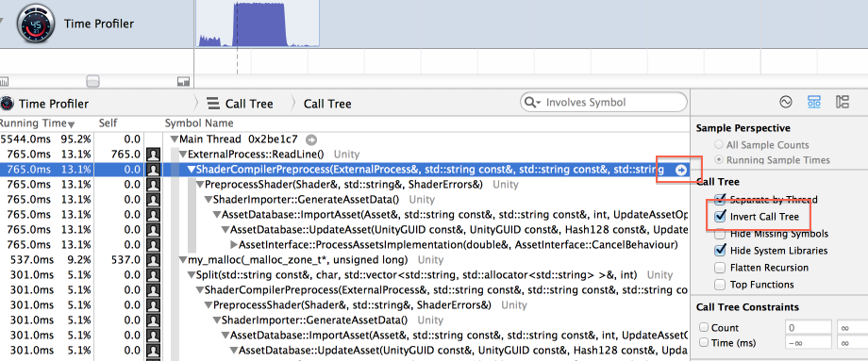Click library icon in Split row
The image size is (868, 361).
click(153, 275)
